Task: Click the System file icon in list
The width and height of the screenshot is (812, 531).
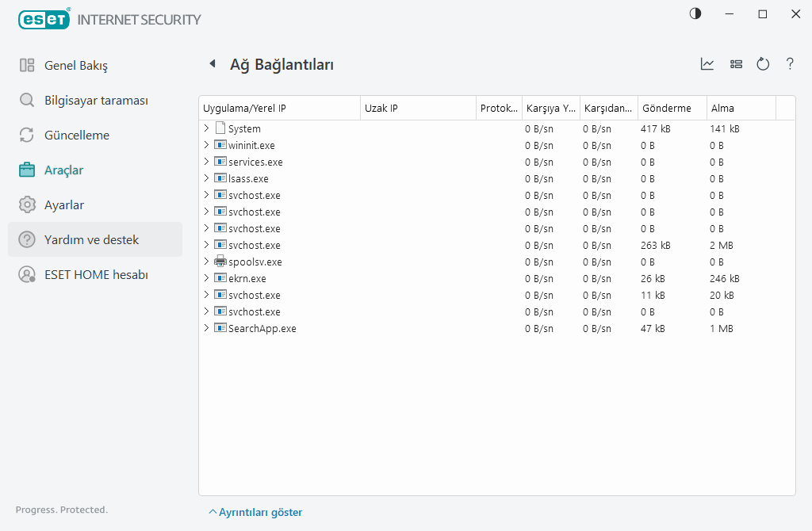Action: 220,128
